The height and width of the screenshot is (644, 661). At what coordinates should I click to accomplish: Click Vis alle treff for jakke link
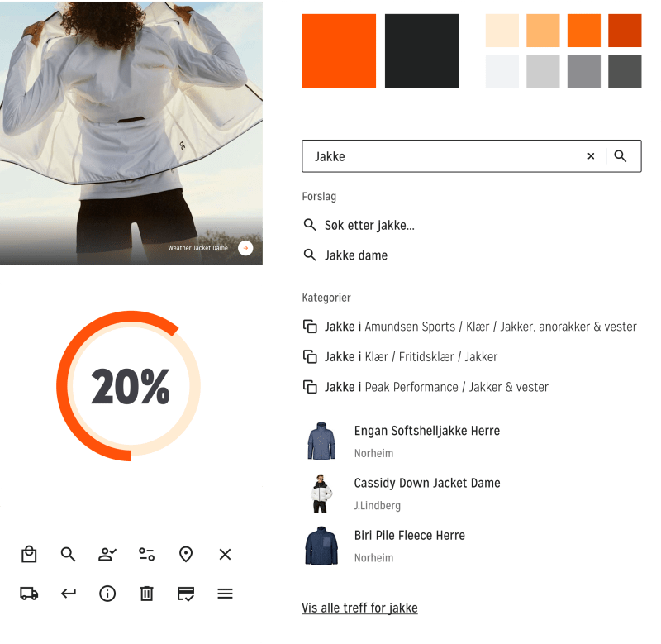click(x=359, y=608)
